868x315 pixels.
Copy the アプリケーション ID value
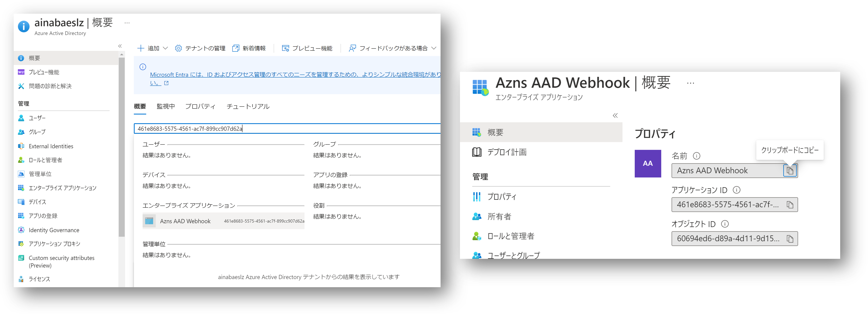790,205
